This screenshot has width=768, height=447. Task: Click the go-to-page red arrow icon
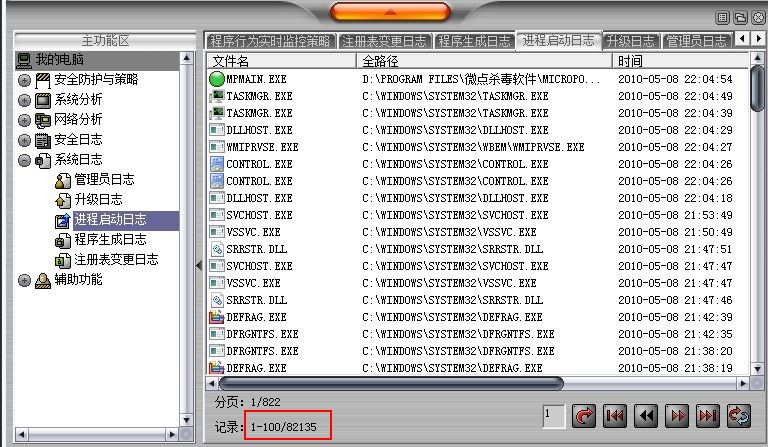[x=584, y=416]
